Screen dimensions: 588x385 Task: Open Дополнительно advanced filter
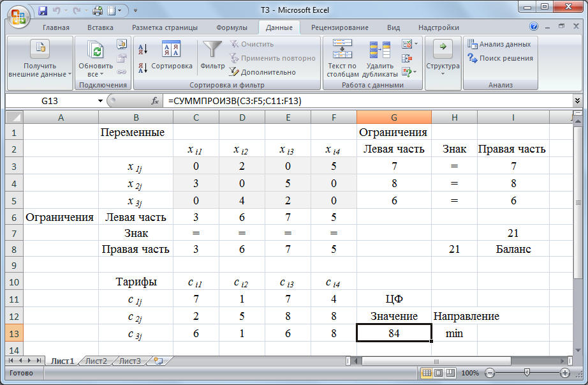click(x=263, y=72)
